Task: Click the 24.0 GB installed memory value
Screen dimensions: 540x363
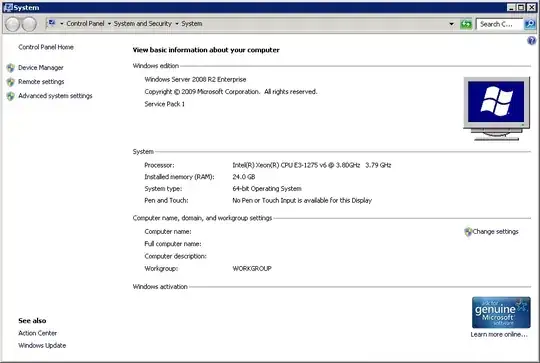Action: (x=244, y=177)
